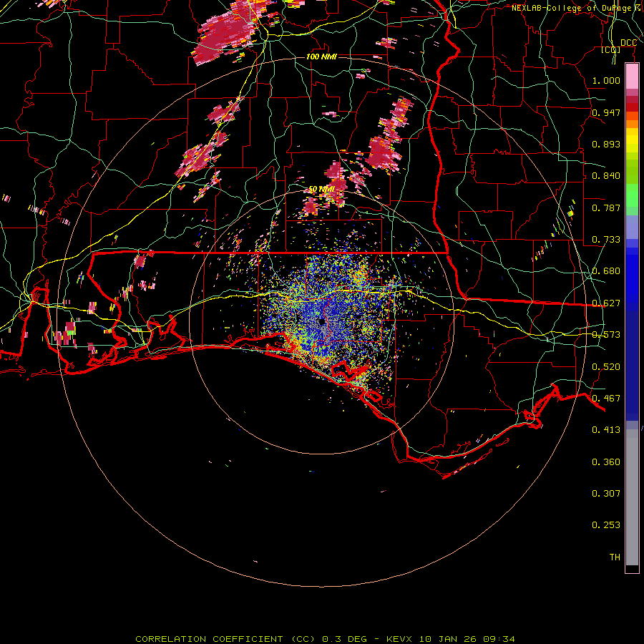Image resolution: width=644 pixels, height=644 pixels.
Task: Select the 0.360 legend value
Action: pos(606,462)
